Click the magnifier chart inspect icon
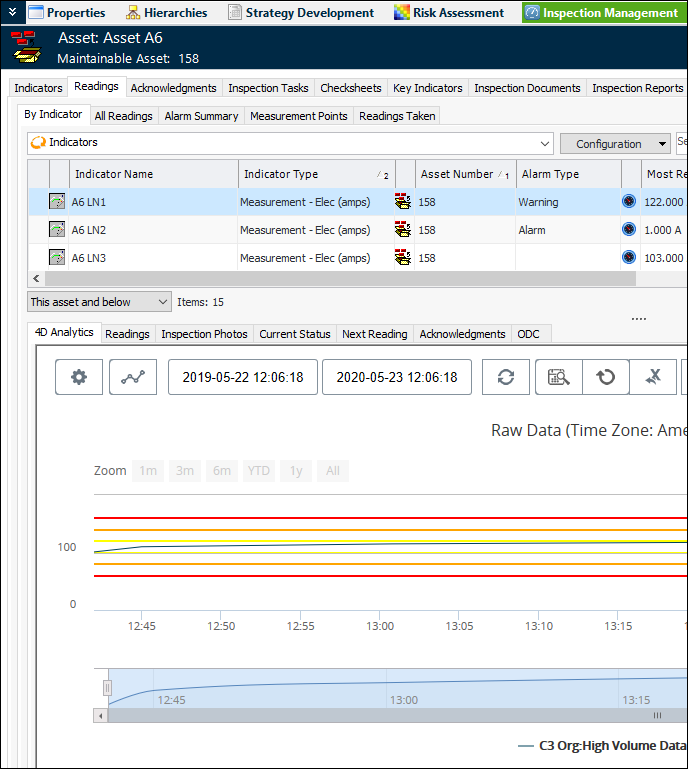The height and width of the screenshot is (769, 688). point(558,377)
